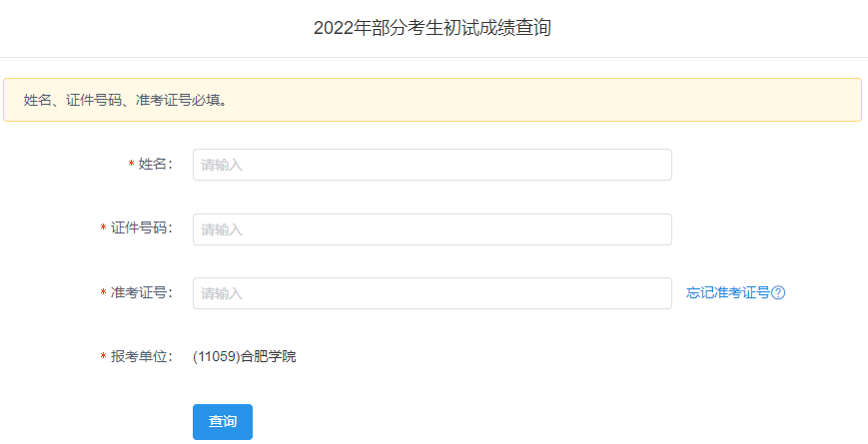Click the 姓名 field label
Screen dimensions: 868x444
pyautogui.click(x=155, y=165)
